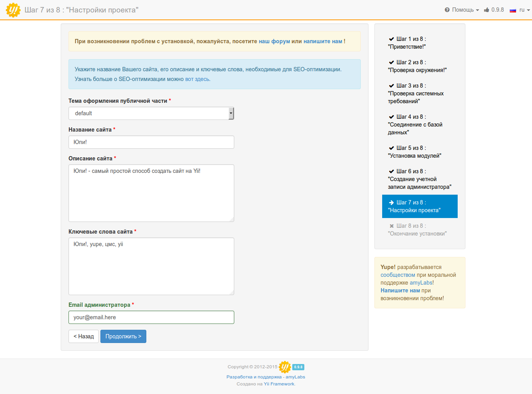
Task: Click into the Email администратора field
Action: click(151, 317)
